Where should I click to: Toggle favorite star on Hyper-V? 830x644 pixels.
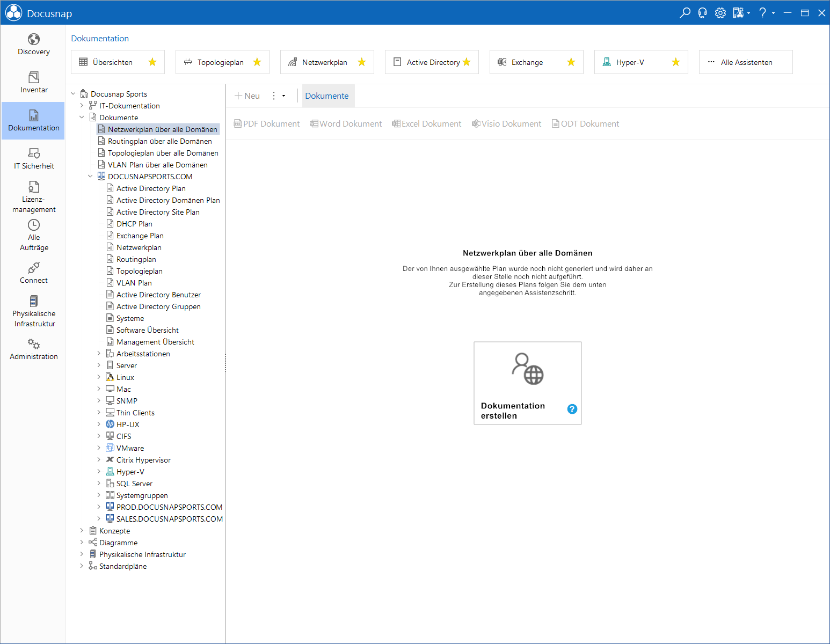pyautogui.click(x=676, y=62)
